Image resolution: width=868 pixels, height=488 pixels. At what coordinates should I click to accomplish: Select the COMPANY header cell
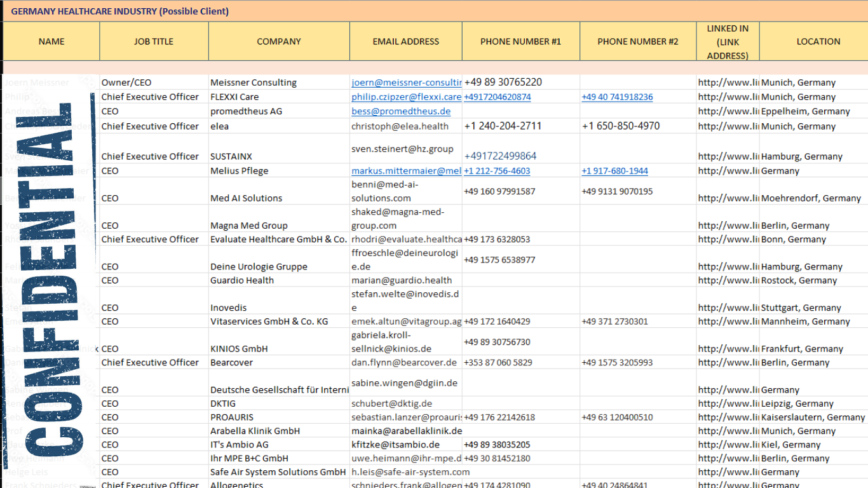pyautogui.click(x=279, y=41)
